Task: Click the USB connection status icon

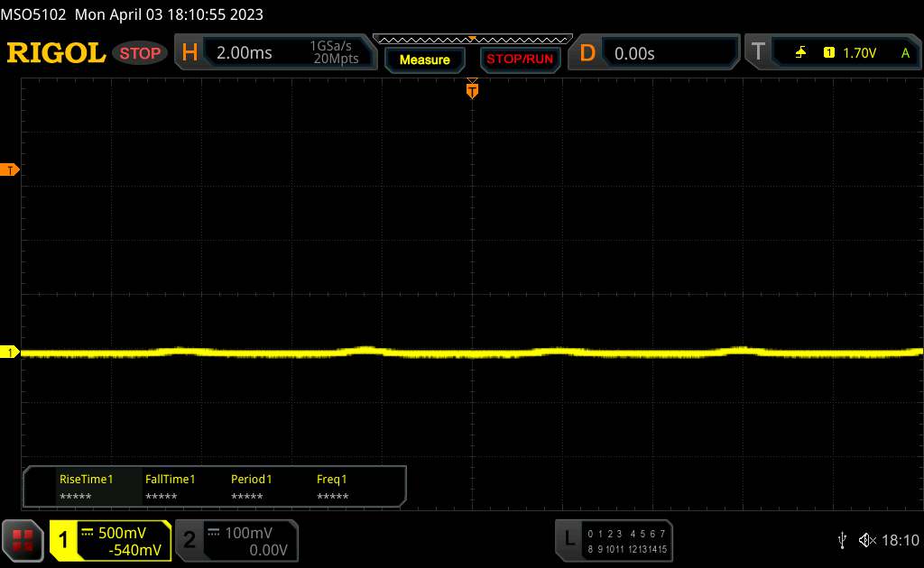Action: [x=842, y=540]
